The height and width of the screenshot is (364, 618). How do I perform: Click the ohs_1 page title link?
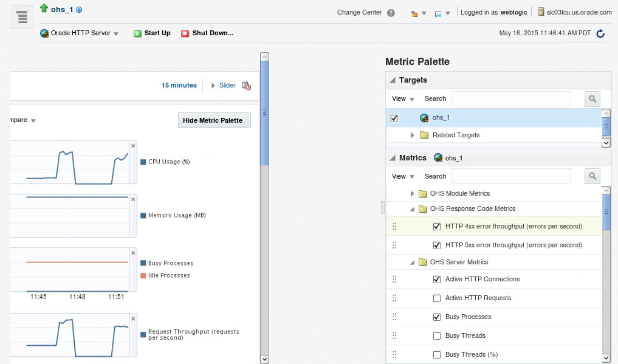click(62, 10)
